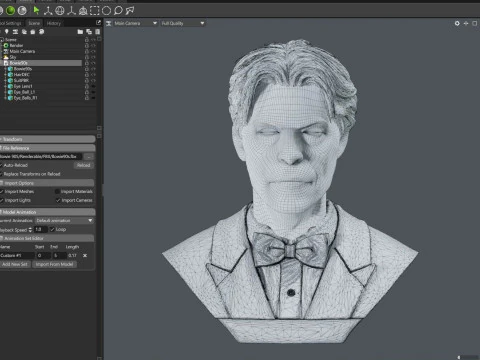Toggle Replace Transforms on Reload checkbox
The image size is (480, 360).
tap(1, 174)
